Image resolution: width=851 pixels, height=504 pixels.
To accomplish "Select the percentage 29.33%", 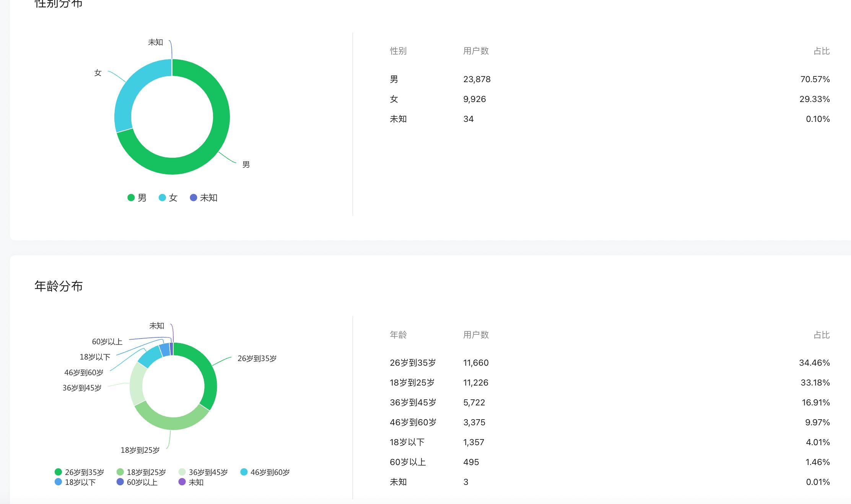I will coord(815,99).
